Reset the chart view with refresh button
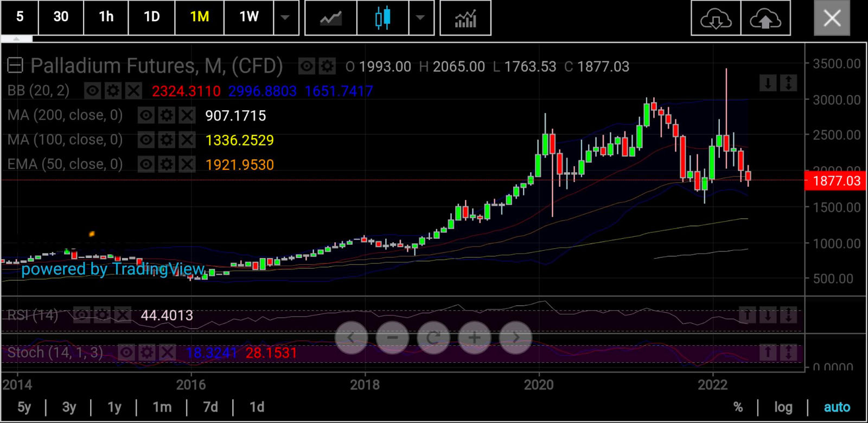Viewport: 868px width, 423px height. point(433,338)
